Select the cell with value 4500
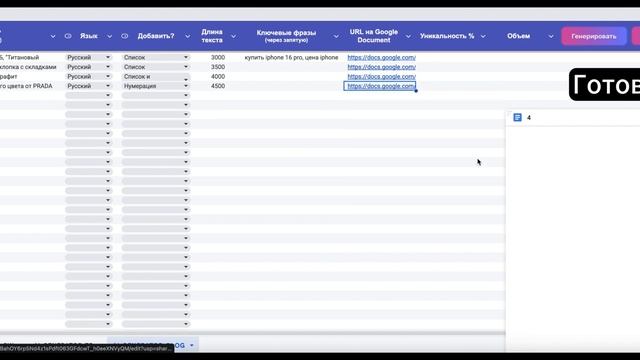The width and height of the screenshot is (640, 360). pyautogui.click(x=218, y=86)
